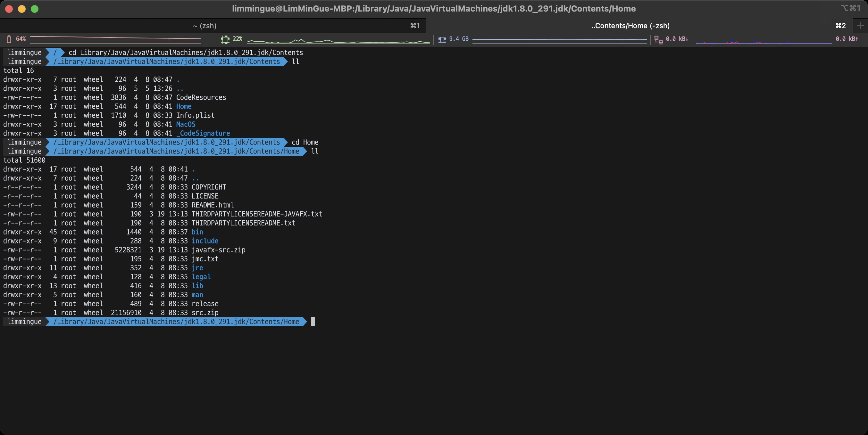Click the memory usage icon
This screenshot has height=435, width=868.
(x=442, y=39)
